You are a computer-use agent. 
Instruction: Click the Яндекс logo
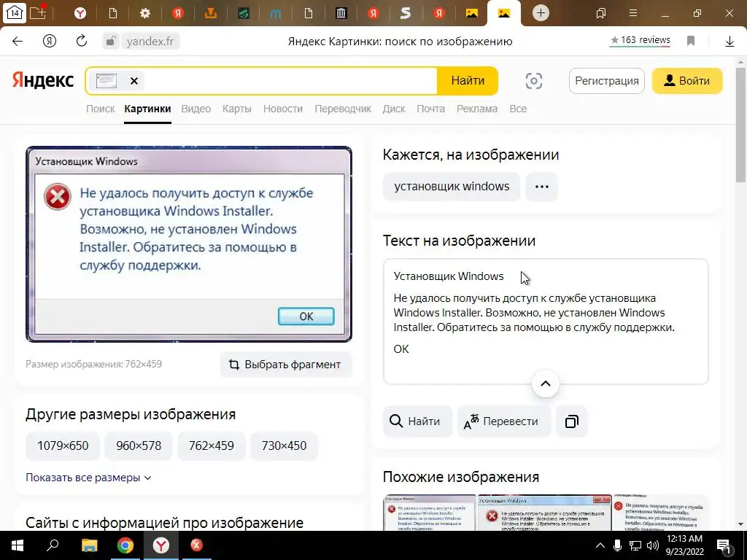tap(43, 80)
